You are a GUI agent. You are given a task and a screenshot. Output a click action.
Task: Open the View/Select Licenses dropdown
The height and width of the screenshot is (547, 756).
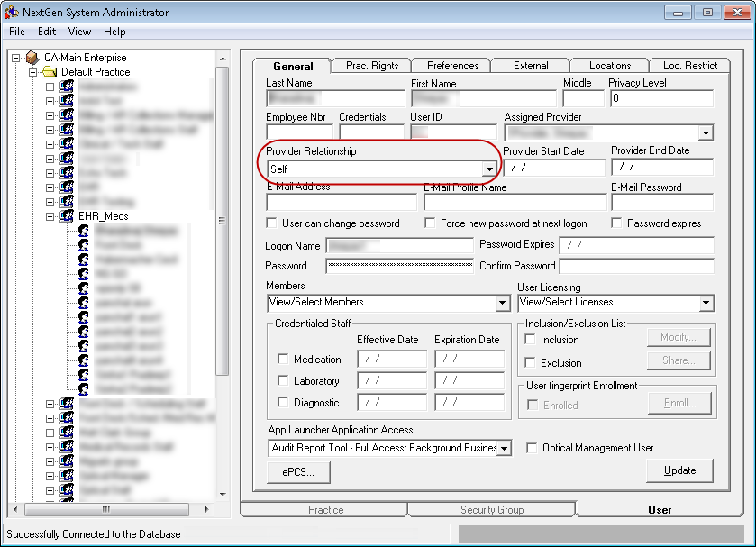coord(706,303)
